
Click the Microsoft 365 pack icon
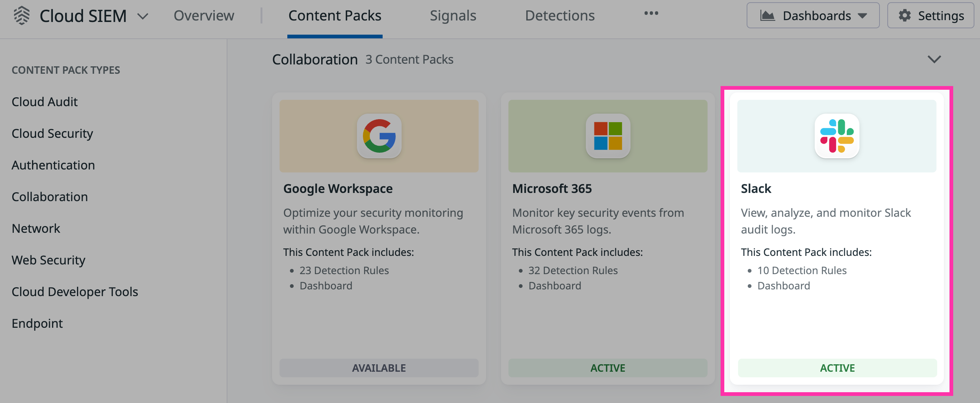coord(607,136)
